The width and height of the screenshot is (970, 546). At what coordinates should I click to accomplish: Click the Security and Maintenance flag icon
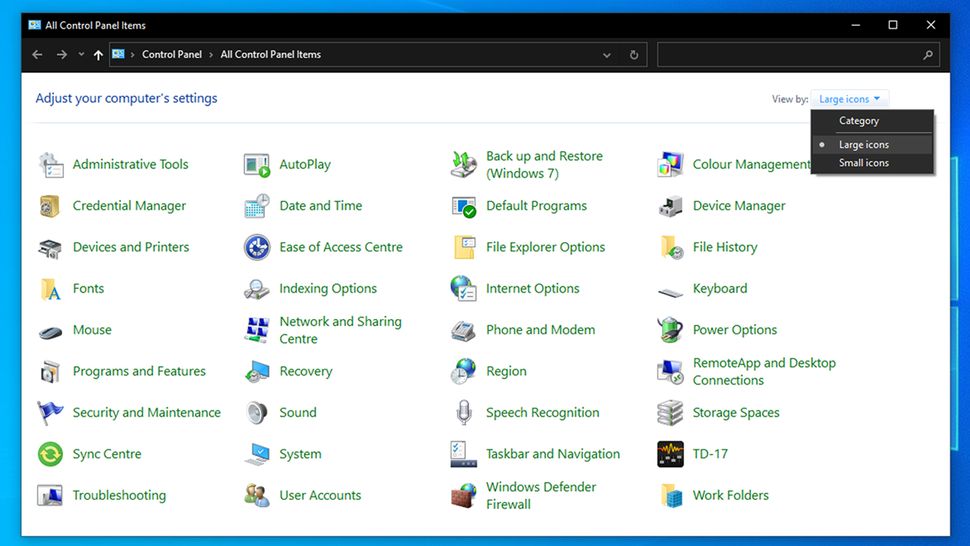[x=50, y=413]
